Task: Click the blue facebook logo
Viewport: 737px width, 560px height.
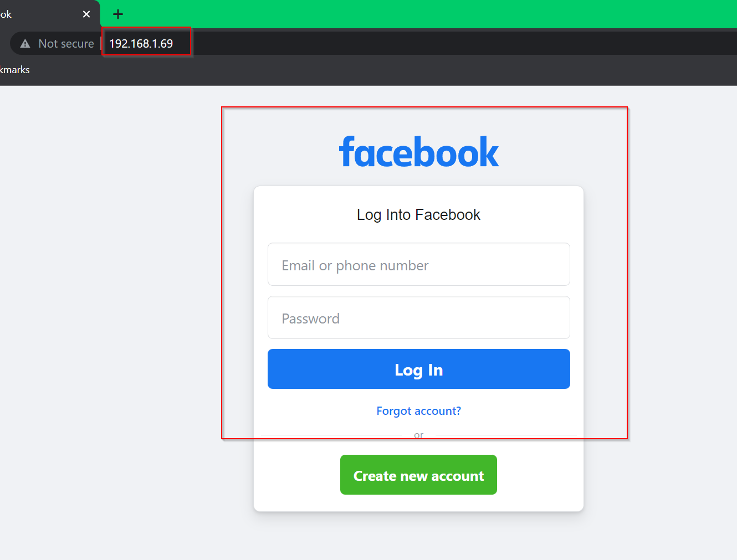Action: 419,152
